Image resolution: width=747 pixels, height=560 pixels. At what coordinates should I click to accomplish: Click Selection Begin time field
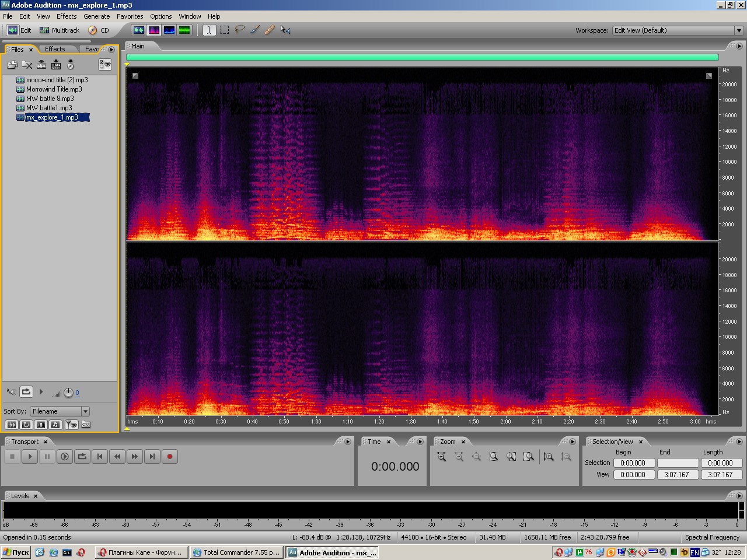click(633, 463)
